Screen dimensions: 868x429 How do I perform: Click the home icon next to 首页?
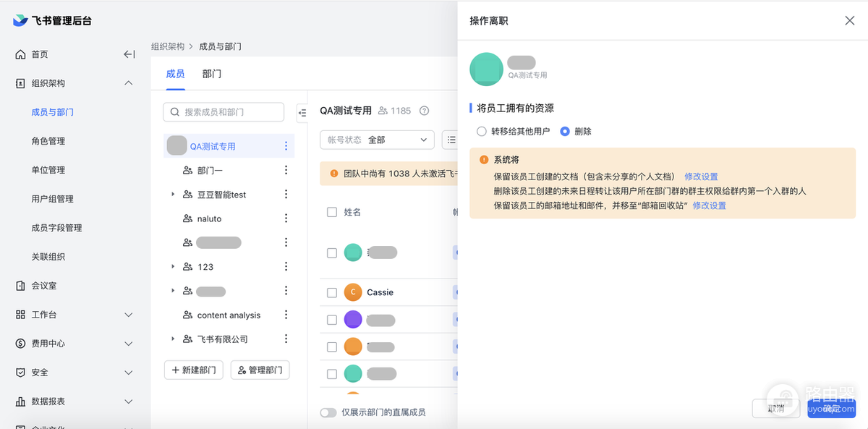(x=20, y=54)
